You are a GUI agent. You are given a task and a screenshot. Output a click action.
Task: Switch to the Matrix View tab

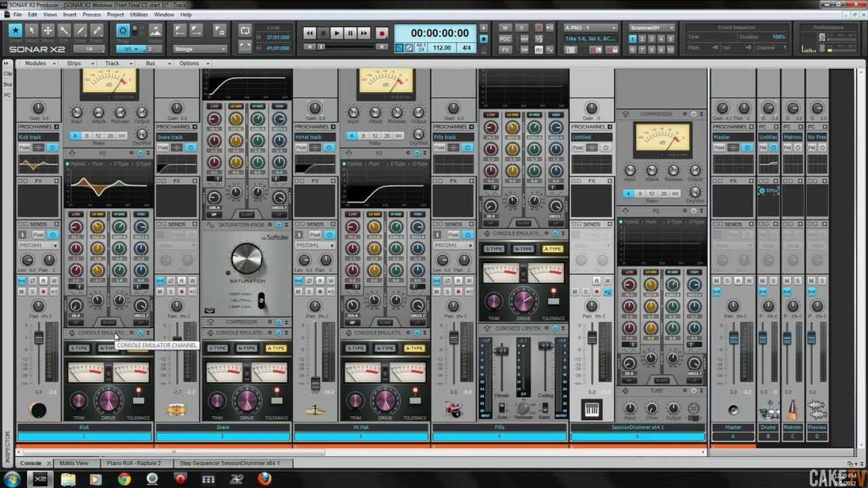(x=73, y=463)
